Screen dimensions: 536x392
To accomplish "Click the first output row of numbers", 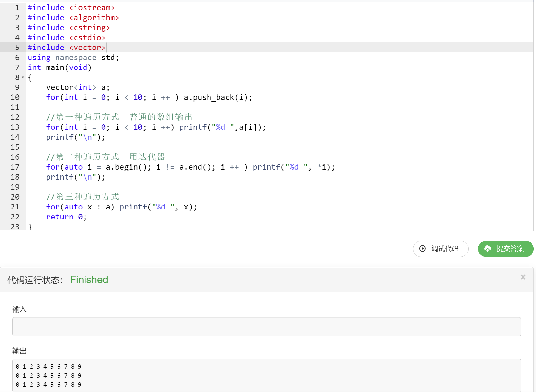I will [x=49, y=367].
